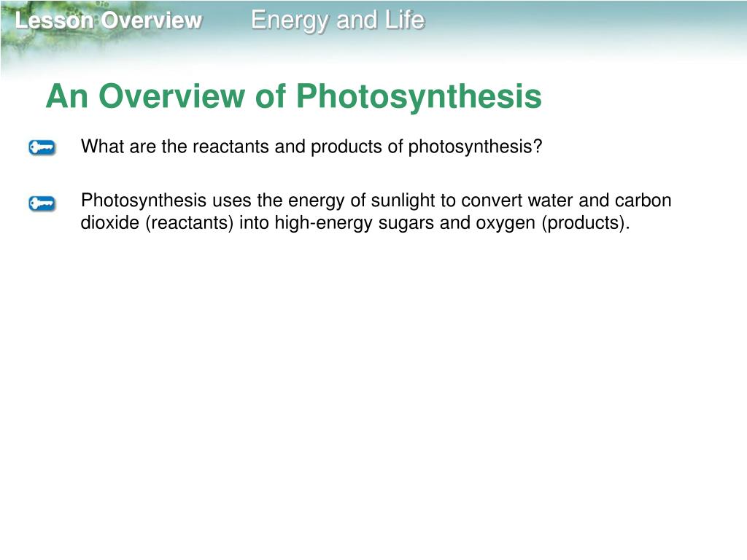Viewport: 747px width, 560px height.
Task: Click the key icon beside the question
Action: point(42,147)
